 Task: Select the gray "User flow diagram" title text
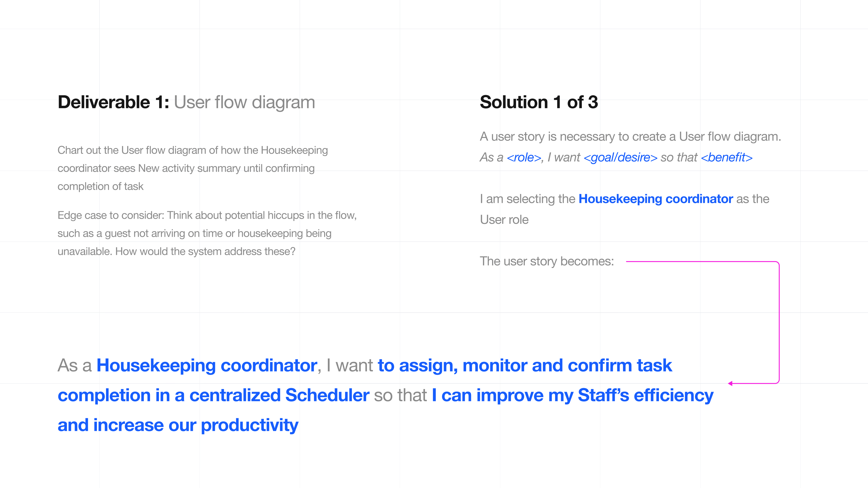[244, 102]
